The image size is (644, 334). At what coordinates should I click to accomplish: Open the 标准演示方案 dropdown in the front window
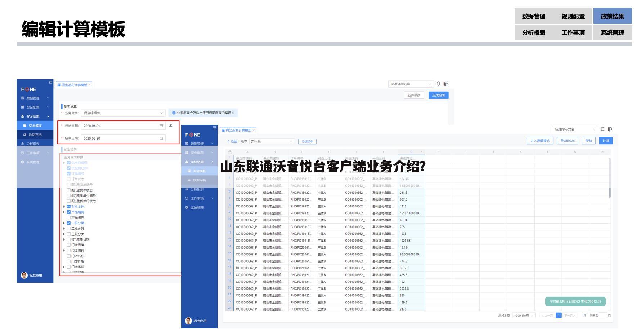point(576,129)
